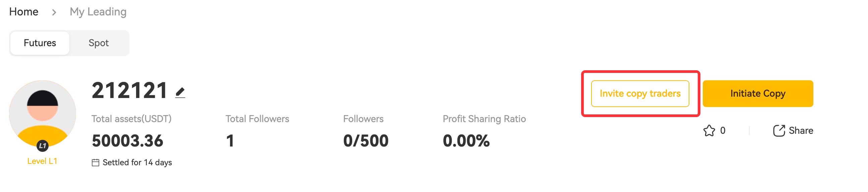Click the username 212121

click(x=129, y=90)
